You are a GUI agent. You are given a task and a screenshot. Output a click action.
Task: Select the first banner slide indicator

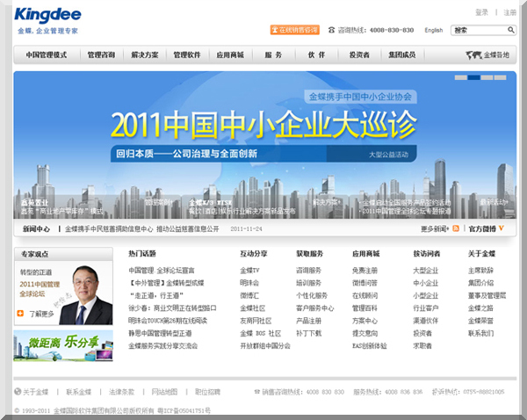[x=460, y=77]
